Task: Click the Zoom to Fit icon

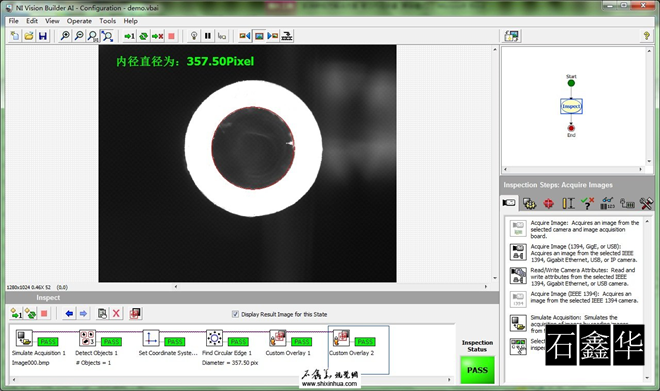Action: [107, 36]
